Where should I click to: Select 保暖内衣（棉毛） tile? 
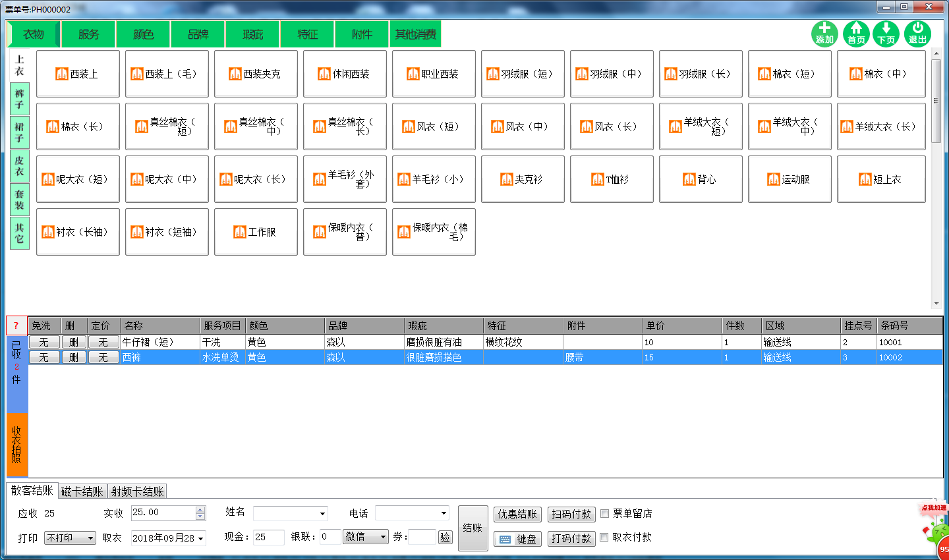coord(434,232)
